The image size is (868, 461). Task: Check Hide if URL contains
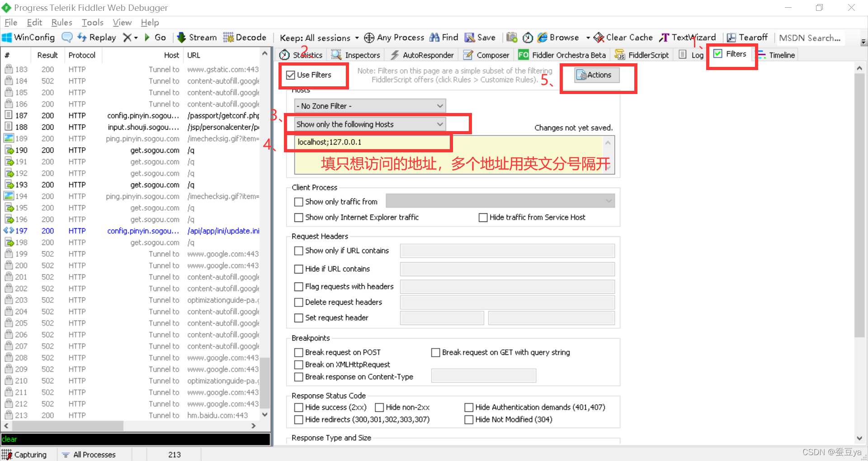pos(299,269)
